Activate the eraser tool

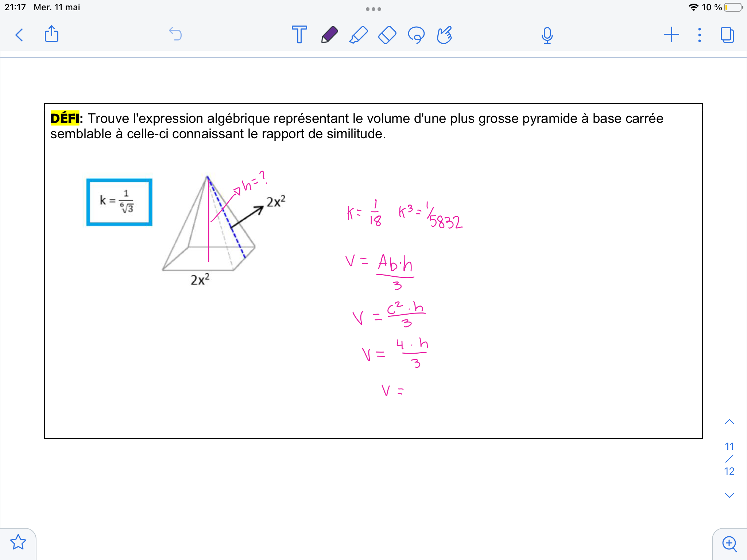click(x=387, y=35)
